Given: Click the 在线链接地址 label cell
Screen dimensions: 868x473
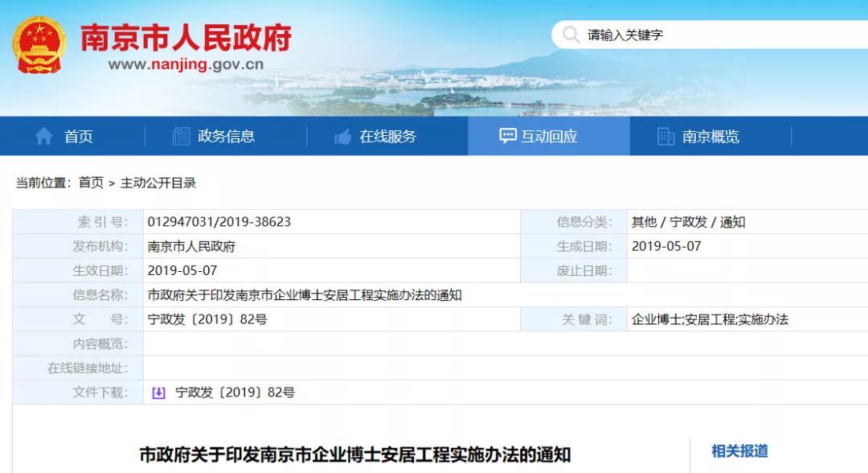Looking at the screenshot, I should [x=78, y=368].
